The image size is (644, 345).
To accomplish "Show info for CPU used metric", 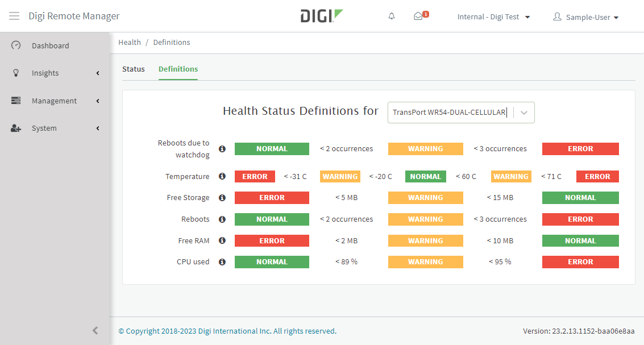I will pyautogui.click(x=222, y=261).
